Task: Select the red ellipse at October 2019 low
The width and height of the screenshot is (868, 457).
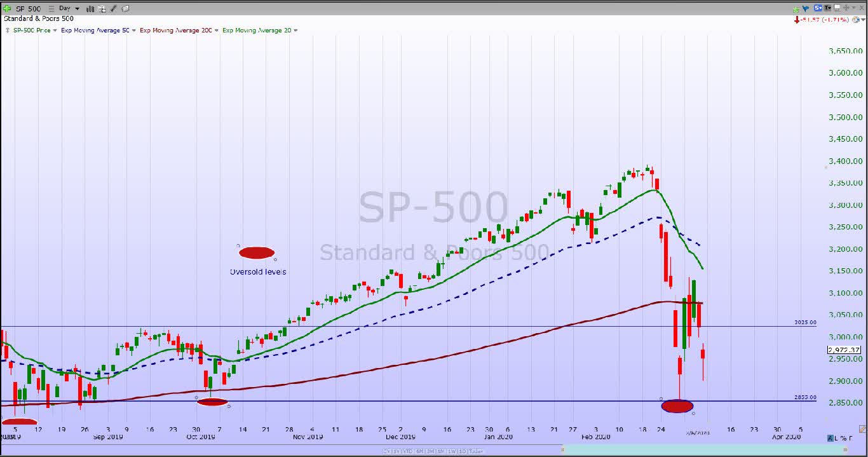Action: (x=212, y=402)
